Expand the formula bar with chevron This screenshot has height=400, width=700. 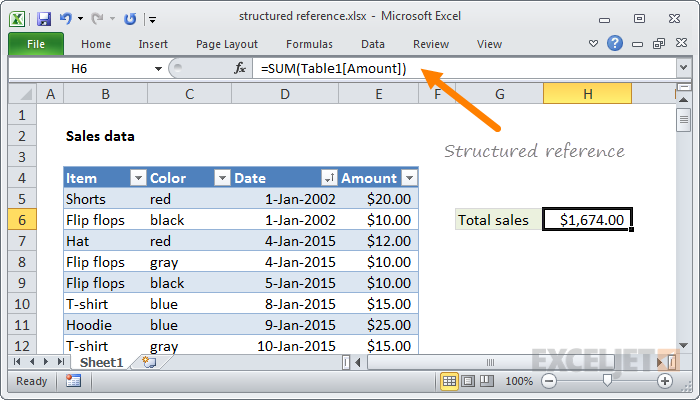(683, 68)
